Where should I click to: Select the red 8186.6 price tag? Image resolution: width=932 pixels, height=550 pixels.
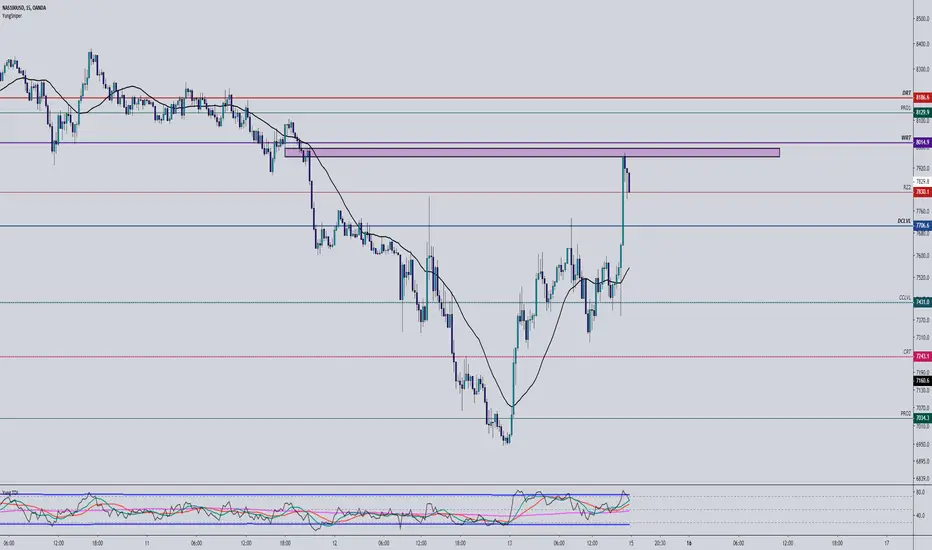click(922, 97)
